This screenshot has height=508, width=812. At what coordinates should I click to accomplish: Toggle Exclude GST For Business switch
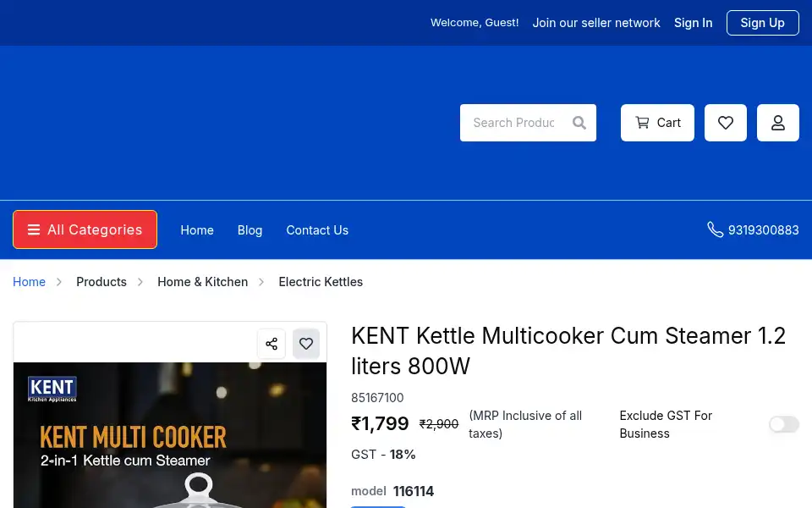tap(784, 424)
